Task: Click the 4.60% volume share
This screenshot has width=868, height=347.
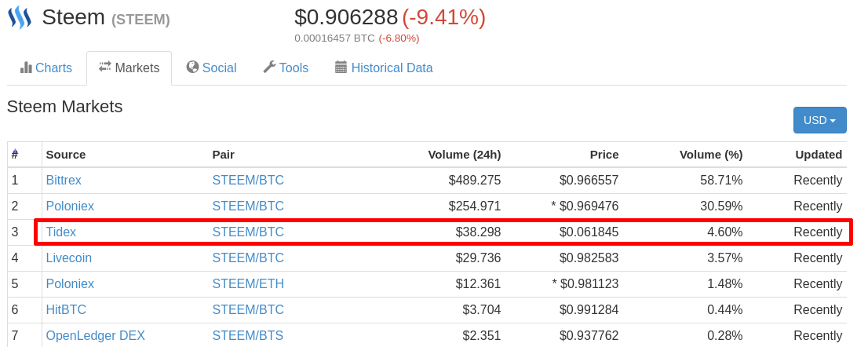Action: pos(725,232)
